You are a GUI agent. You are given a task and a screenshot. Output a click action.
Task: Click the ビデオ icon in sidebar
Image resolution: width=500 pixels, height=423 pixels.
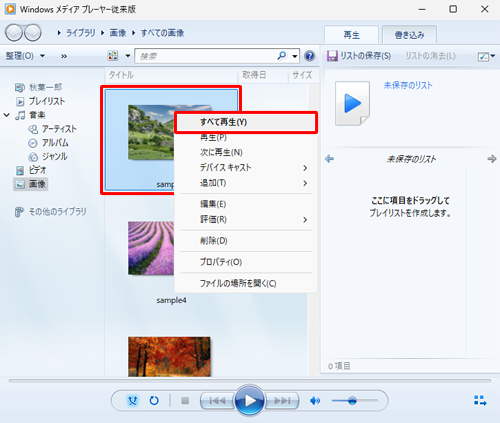pyautogui.click(x=20, y=171)
